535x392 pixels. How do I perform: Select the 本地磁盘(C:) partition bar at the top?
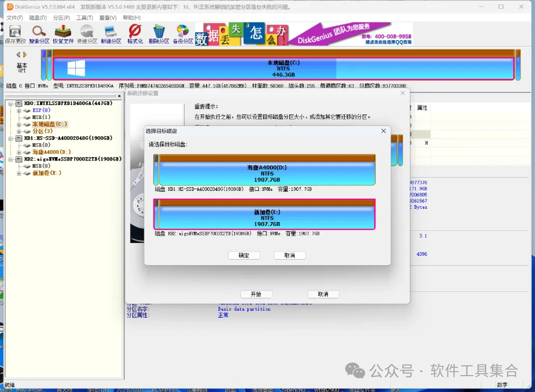(x=283, y=69)
